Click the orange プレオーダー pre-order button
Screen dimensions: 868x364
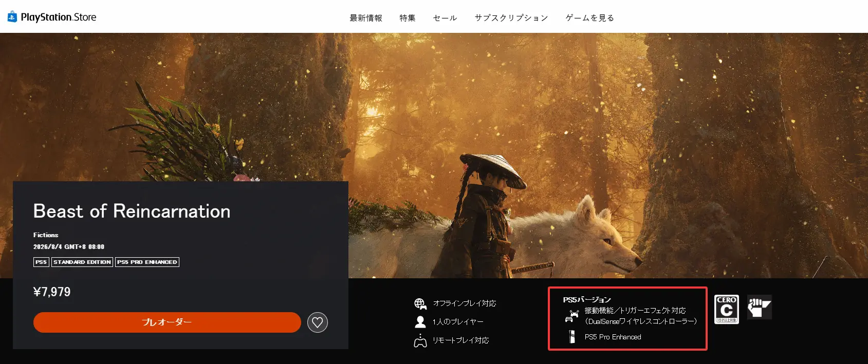[167, 322]
